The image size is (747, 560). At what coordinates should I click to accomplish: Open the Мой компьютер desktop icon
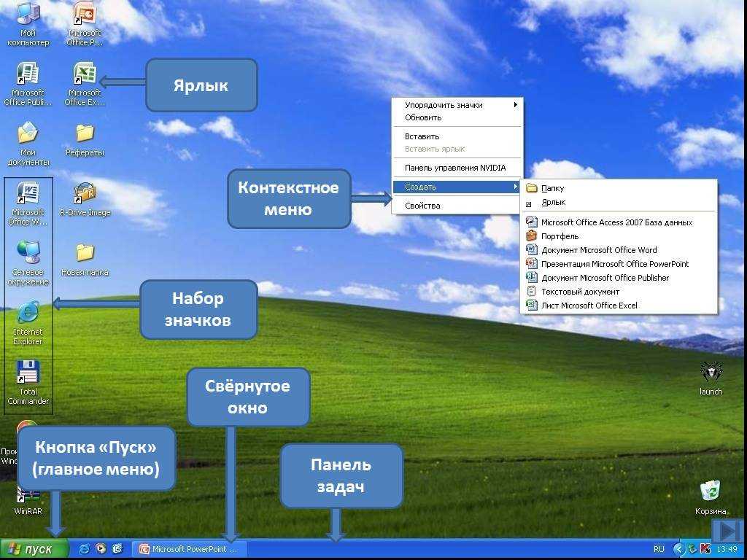(28, 24)
